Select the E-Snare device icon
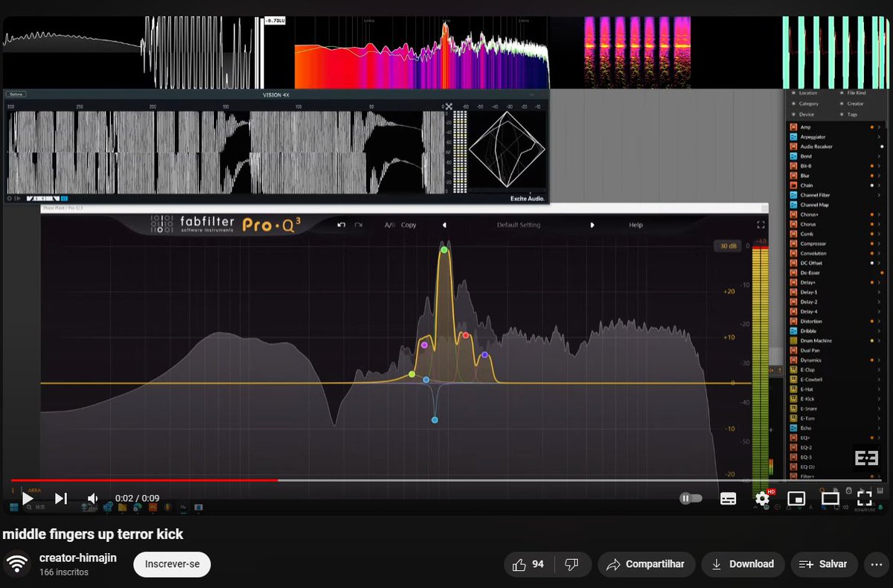This screenshot has width=893, height=588. [x=793, y=409]
